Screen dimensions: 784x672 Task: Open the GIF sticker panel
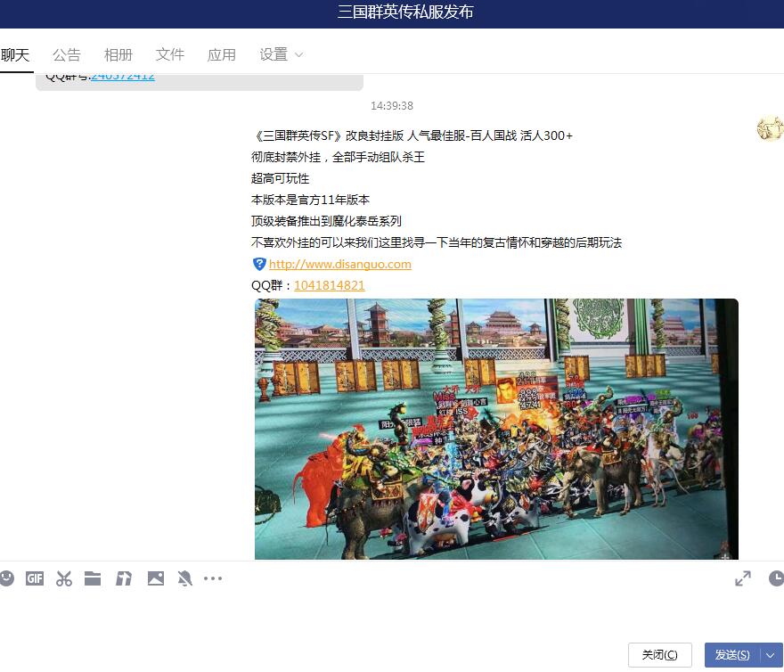click(x=35, y=578)
